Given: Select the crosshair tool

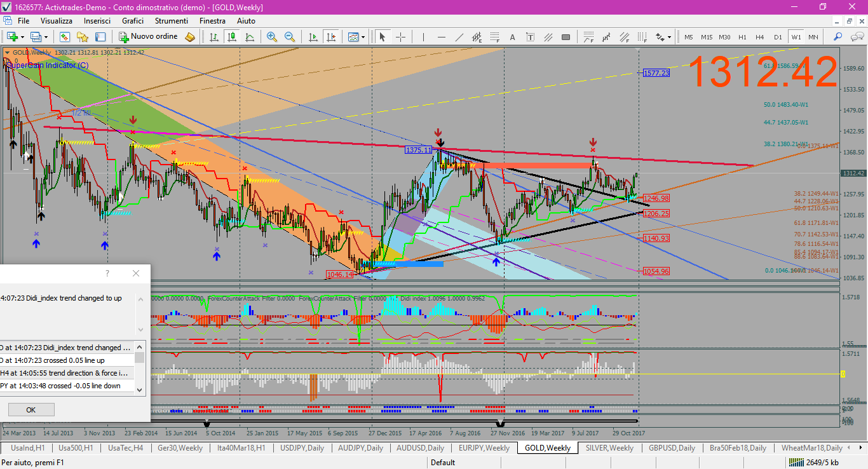Looking at the screenshot, I should 400,37.
